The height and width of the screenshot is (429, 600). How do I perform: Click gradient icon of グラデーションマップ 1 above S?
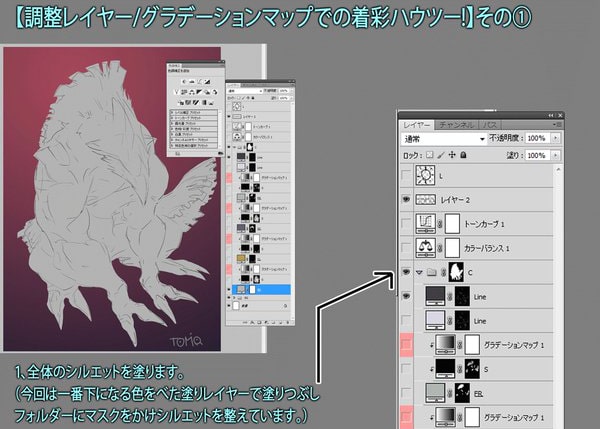point(445,345)
